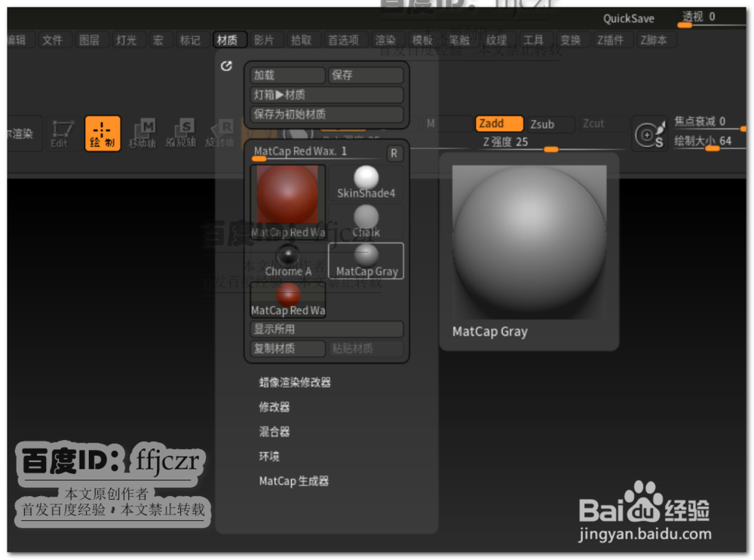Screen dimensions: 754x560
Task: Enable Zcut mode
Action: [x=601, y=124]
